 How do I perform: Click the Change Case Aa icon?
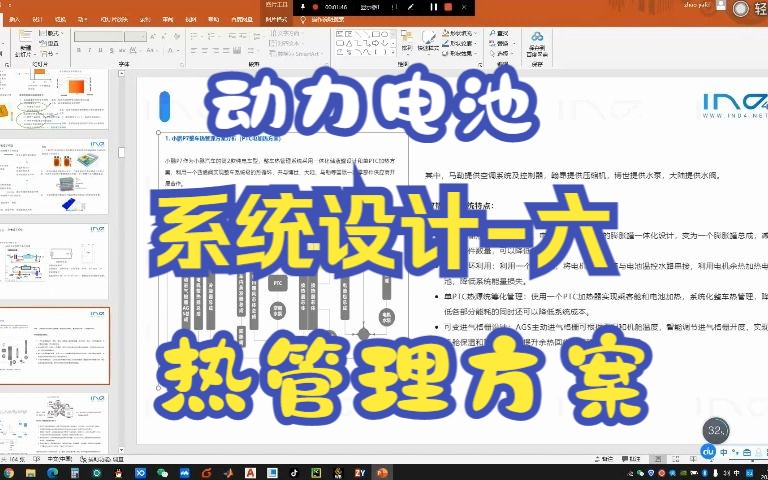pyautogui.click(x=151, y=50)
